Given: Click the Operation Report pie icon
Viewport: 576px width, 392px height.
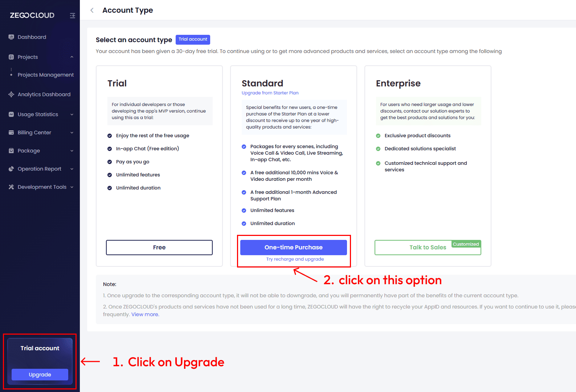Looking at the screenshot, I should (x=11, y=169).
